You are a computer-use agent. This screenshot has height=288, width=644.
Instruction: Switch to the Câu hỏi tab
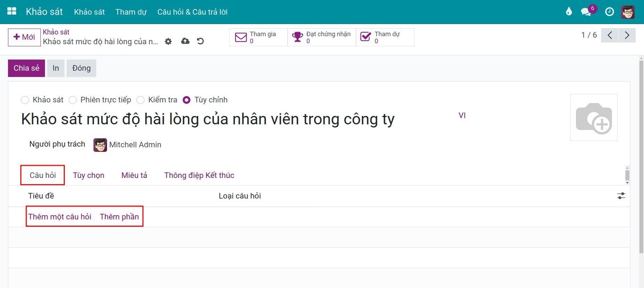tap(43, 175)
